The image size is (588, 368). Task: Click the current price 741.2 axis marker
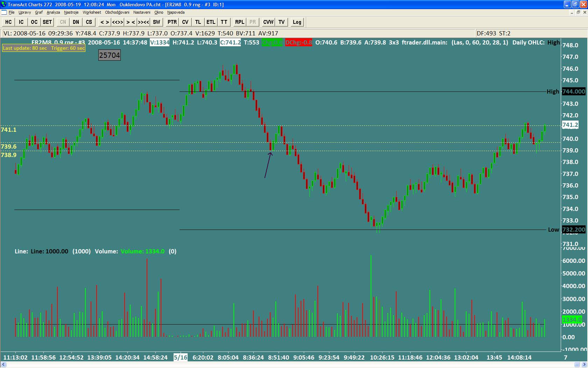coord(570,125)
